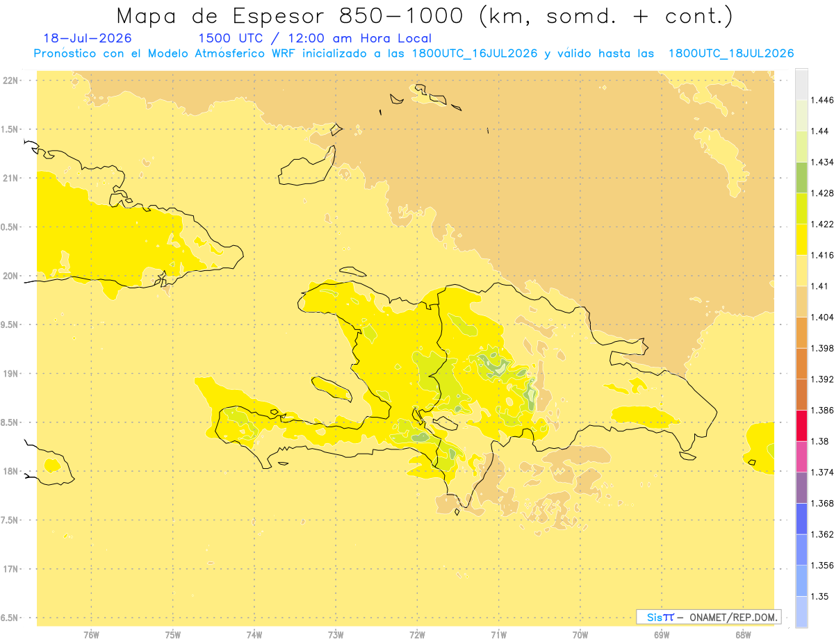
Task: Click the latitude label '1.5N'
Action: click(x=10, y=129)
